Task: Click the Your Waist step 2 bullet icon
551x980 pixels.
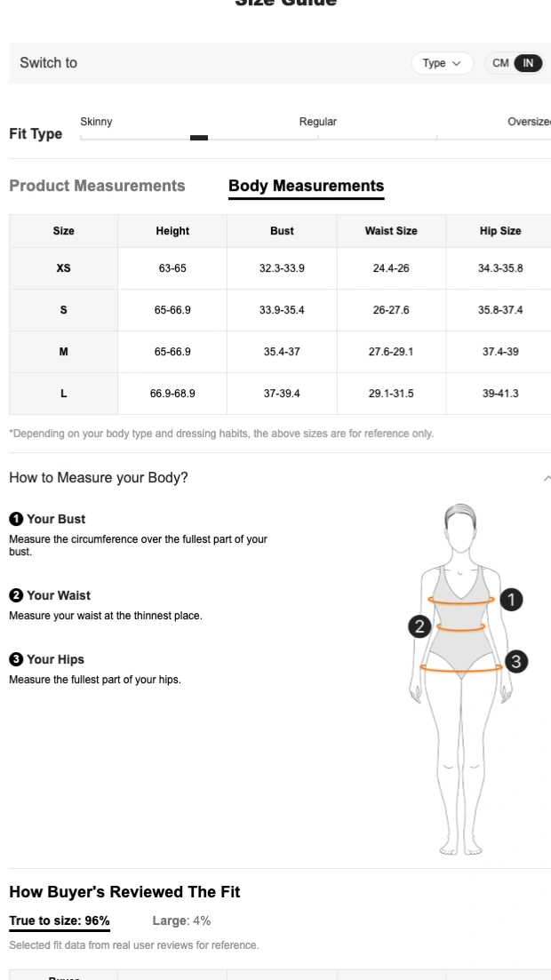Action: click(15, 595)
